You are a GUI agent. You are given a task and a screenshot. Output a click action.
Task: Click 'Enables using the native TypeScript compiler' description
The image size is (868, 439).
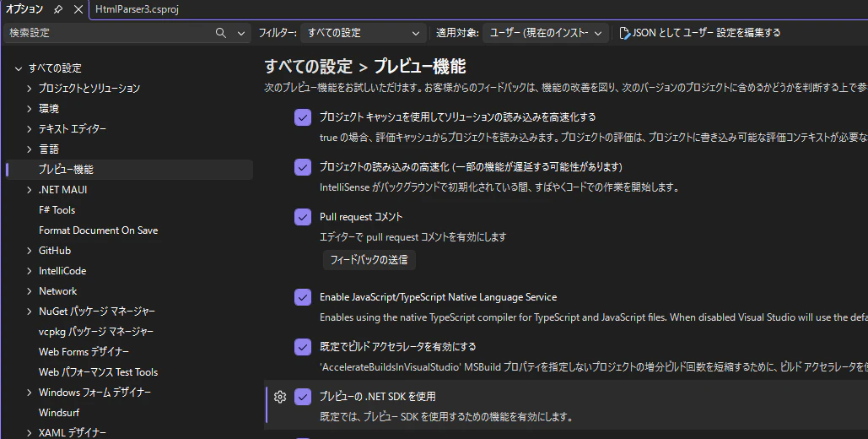[x=594, y=317]
